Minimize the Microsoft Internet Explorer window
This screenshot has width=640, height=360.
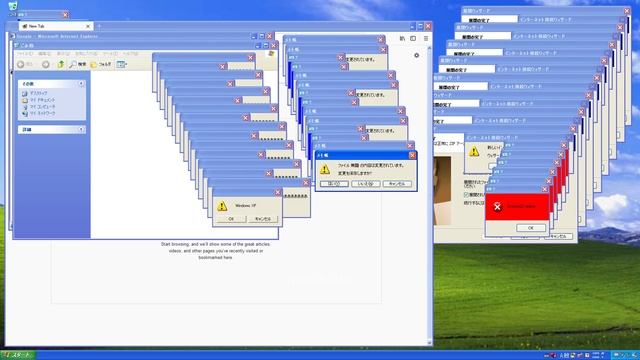click(254, 36)
